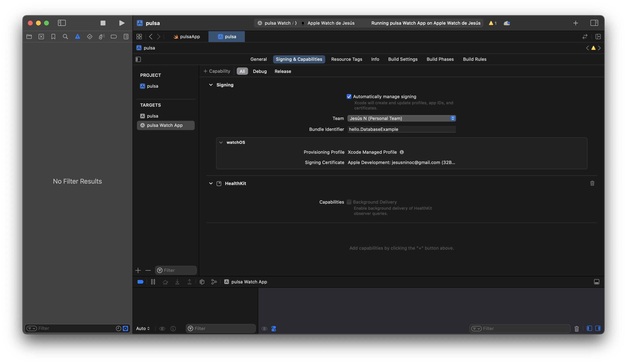Pause program execution in debug bar
The width and height of the screenshot is (627, 364).
153,282
